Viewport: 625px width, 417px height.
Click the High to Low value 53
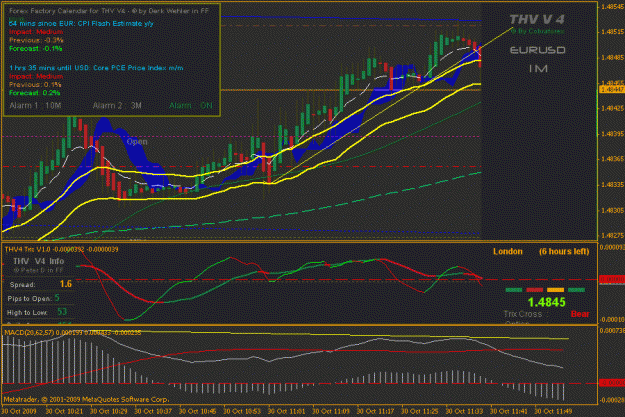tap(62, 312)
